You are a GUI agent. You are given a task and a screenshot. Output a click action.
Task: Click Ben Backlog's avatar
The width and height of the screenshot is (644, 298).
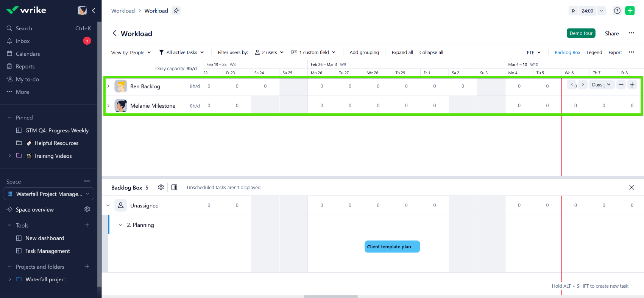tap(121, 86)
